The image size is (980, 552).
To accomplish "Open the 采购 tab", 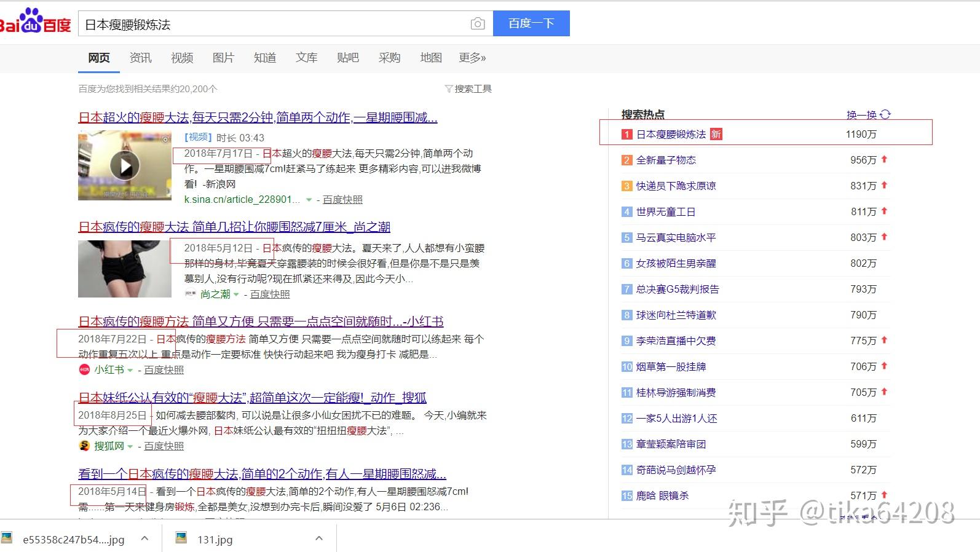I will [389, 58].
